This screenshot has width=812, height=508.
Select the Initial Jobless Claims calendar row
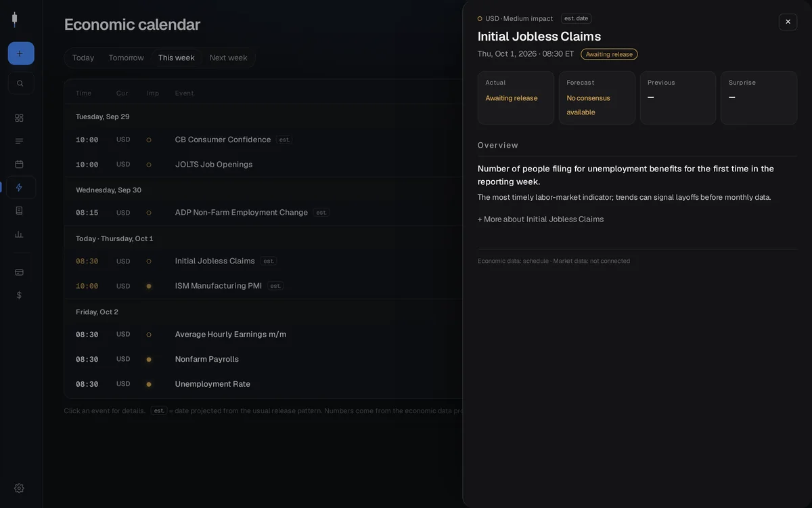coord(263,261)
